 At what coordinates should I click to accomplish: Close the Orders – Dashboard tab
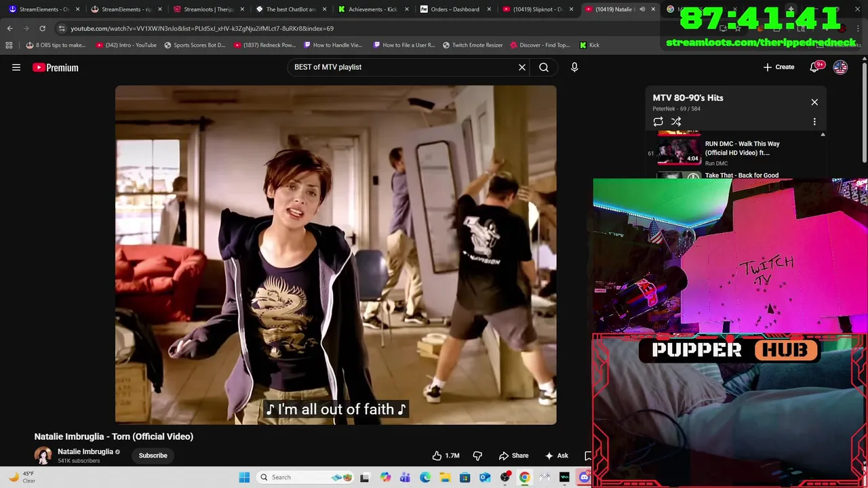(x=489, y=9)
